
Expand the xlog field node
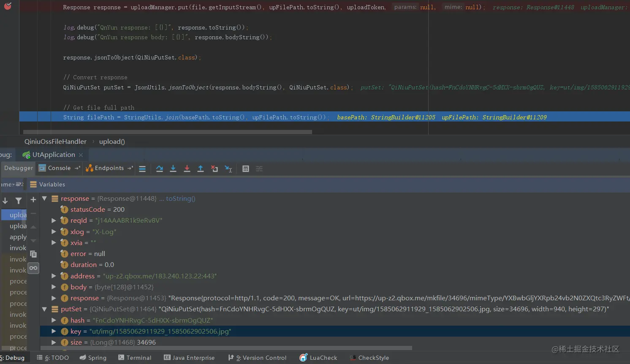point(54,232)
